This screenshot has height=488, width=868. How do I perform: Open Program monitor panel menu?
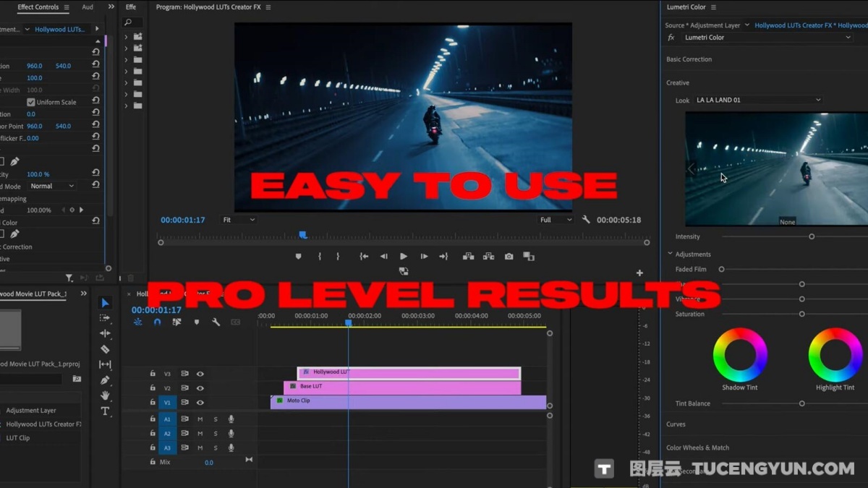(268, 7)
